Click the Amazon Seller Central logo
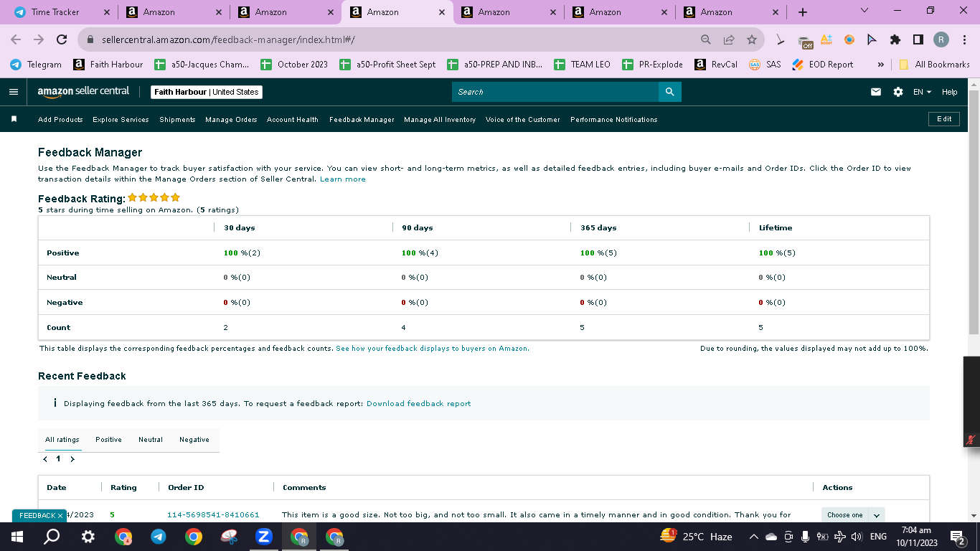 pos(83,92)
